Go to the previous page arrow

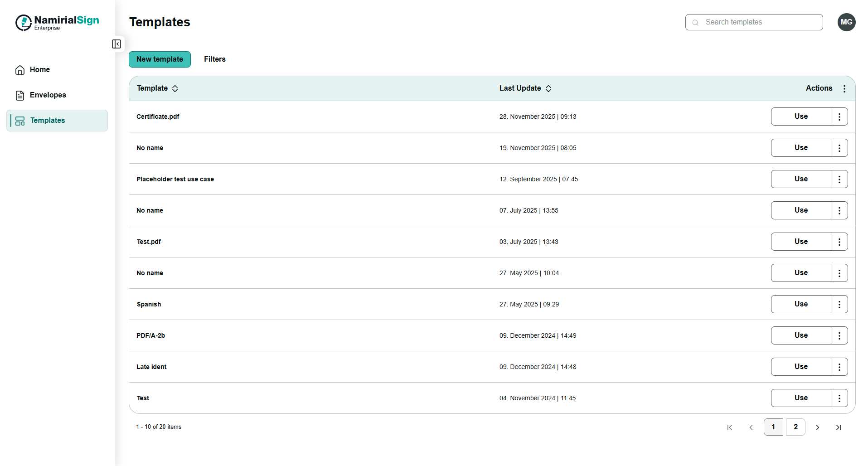751,427
